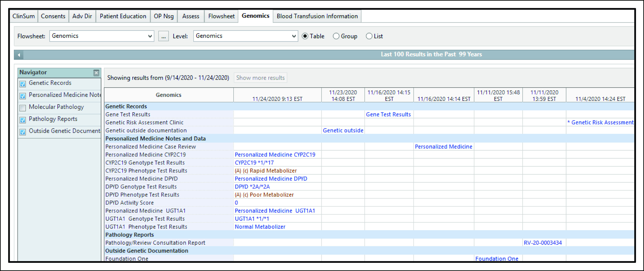Click the Genetic outside documentation row label
The image size is (644, 271).
pos(146,130)
